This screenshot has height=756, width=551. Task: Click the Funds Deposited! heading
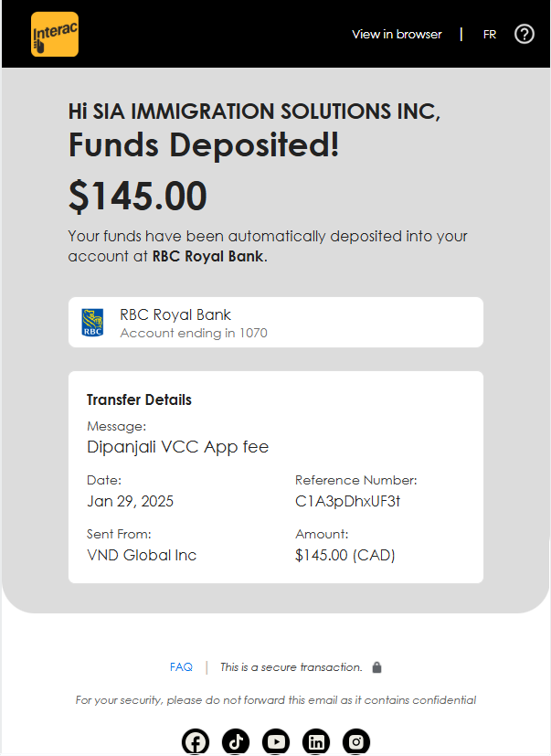coord(204,144)
